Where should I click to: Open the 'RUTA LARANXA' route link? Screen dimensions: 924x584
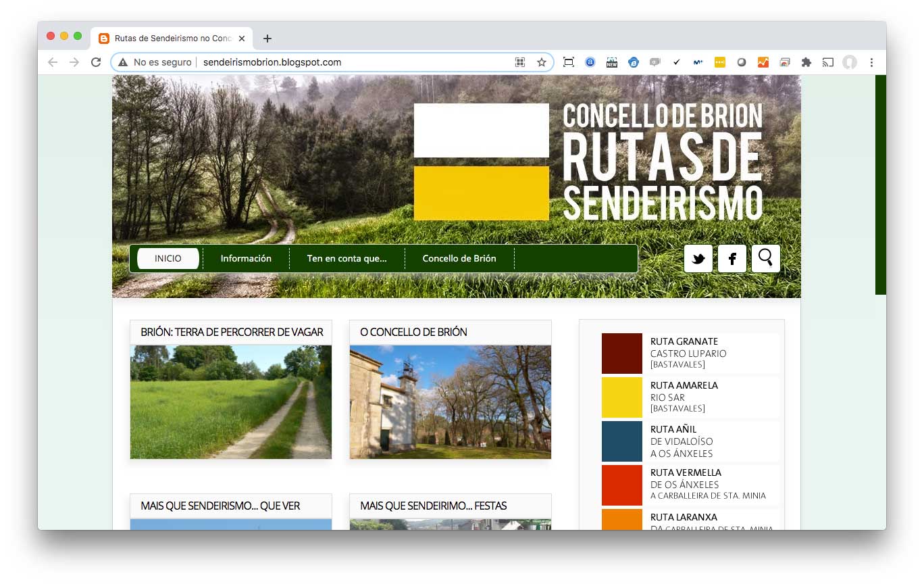(x=711, y=522)
